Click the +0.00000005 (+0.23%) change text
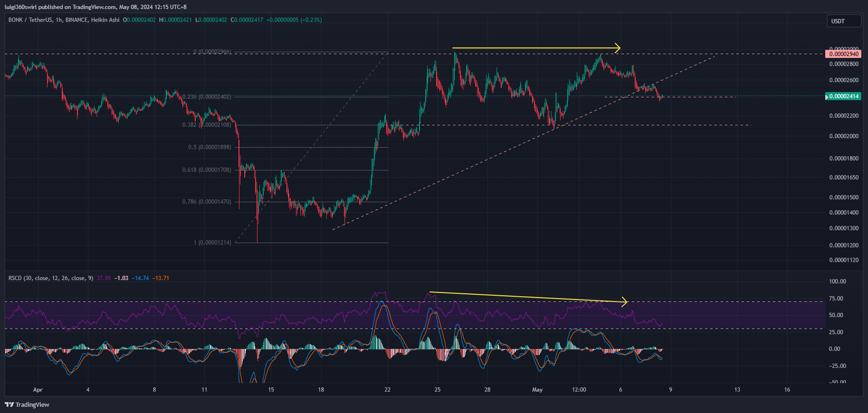 click(294, 20)
